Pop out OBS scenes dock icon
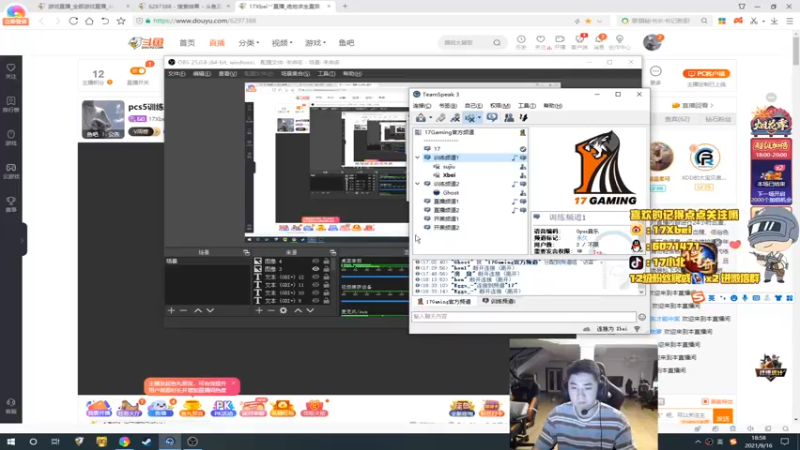The image size is (800, 450). 246,253
